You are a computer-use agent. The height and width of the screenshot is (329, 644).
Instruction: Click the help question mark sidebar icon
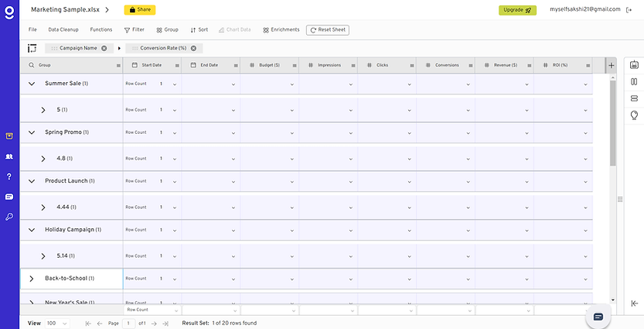coord(9,176)
